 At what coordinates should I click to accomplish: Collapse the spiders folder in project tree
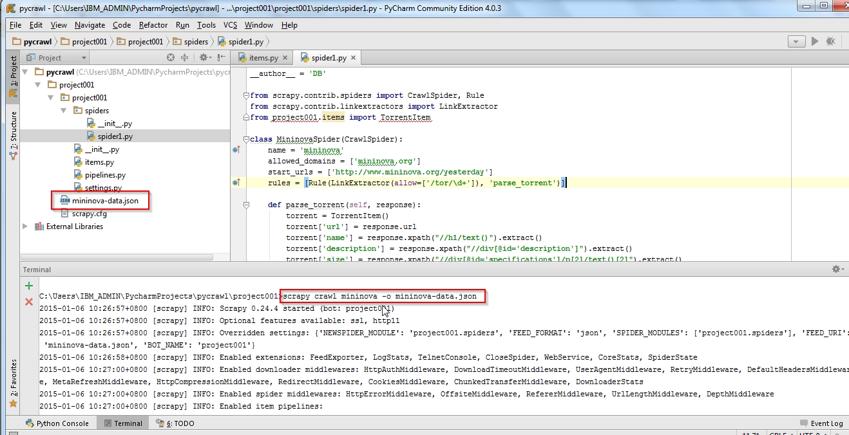point(64,111)
